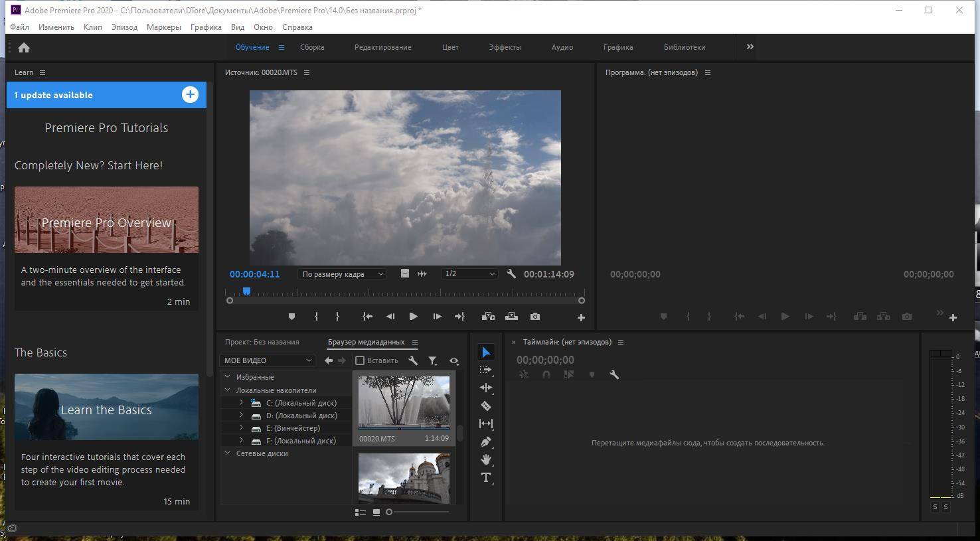Expand the F: (Локальный диск) drive

242,441
